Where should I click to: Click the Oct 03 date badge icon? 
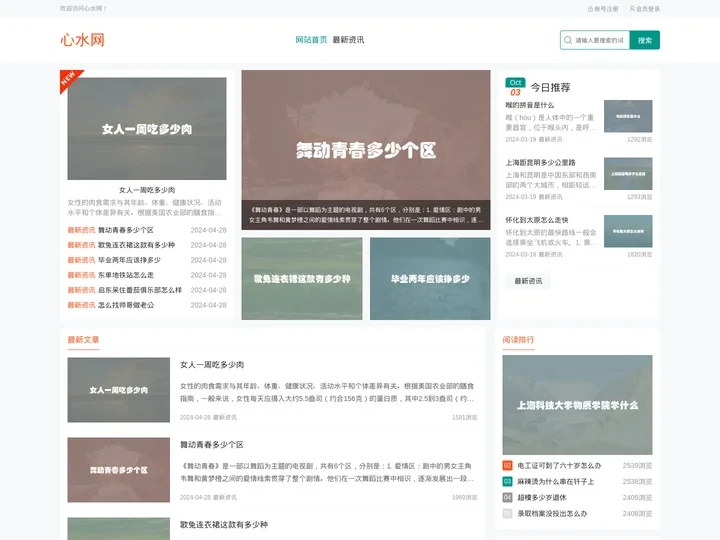pos(515,87)
